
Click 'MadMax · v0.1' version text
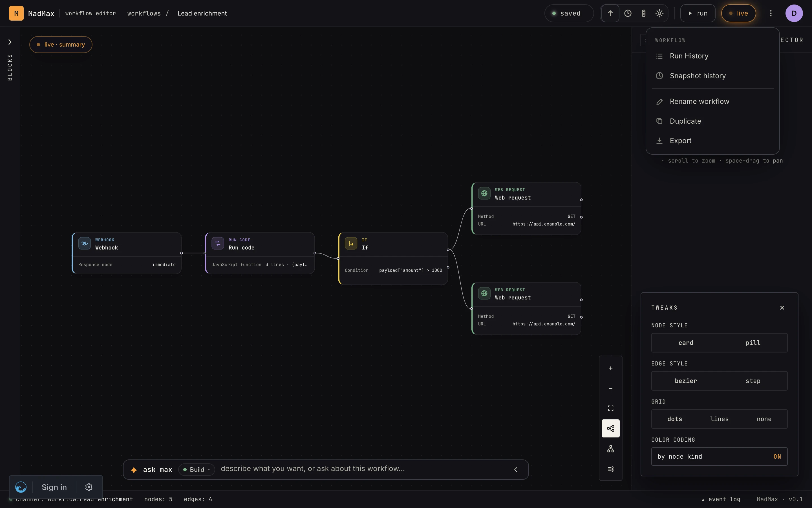(780, 499)
